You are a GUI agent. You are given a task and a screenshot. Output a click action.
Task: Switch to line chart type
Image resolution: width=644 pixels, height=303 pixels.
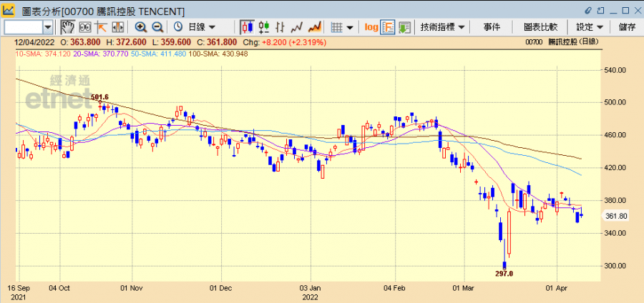pyautogui.click(x=297, y=27)
